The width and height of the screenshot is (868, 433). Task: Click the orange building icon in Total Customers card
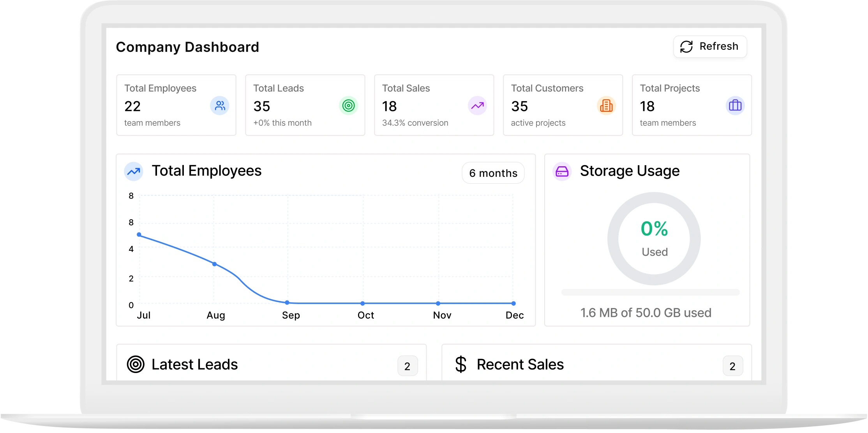(x=606, y=106)
